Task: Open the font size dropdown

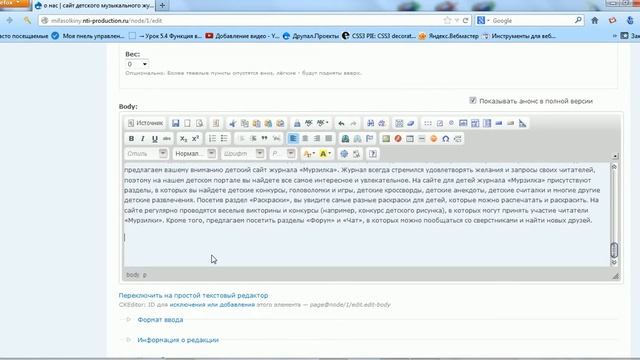Action: point(283,154)
